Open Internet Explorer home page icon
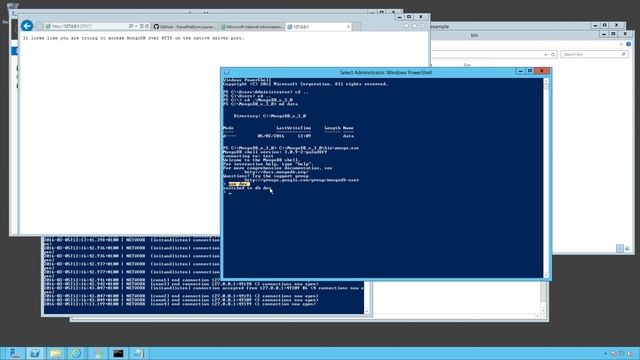 pyautogui.click(x=406, y=26)
